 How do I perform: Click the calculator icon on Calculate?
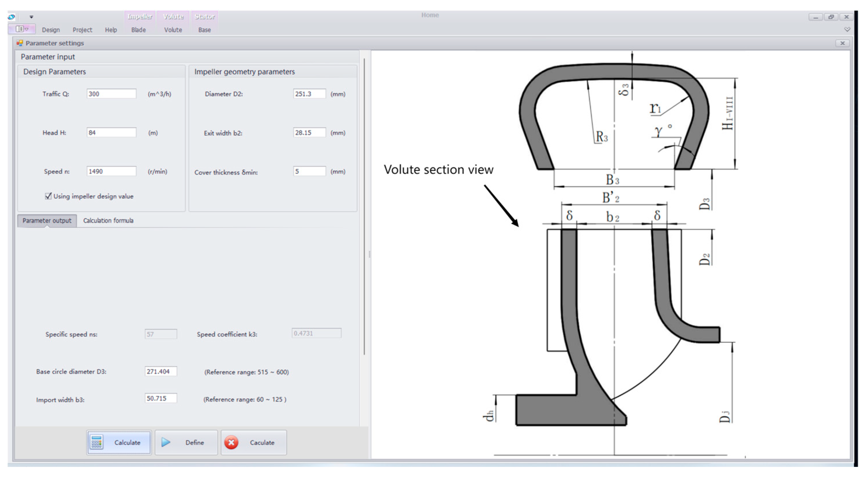tap(97, 442)
